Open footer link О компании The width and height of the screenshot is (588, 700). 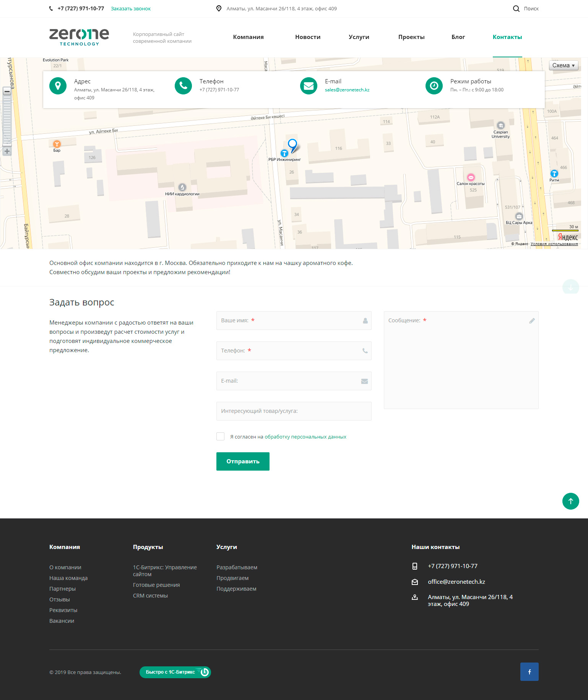(65, 567)
